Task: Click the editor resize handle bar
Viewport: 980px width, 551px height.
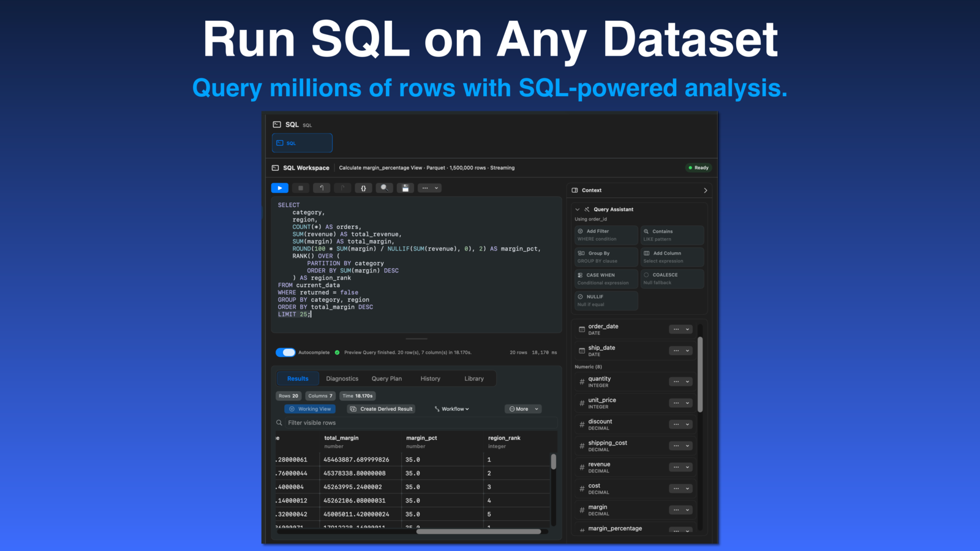Action: (417, 339)
